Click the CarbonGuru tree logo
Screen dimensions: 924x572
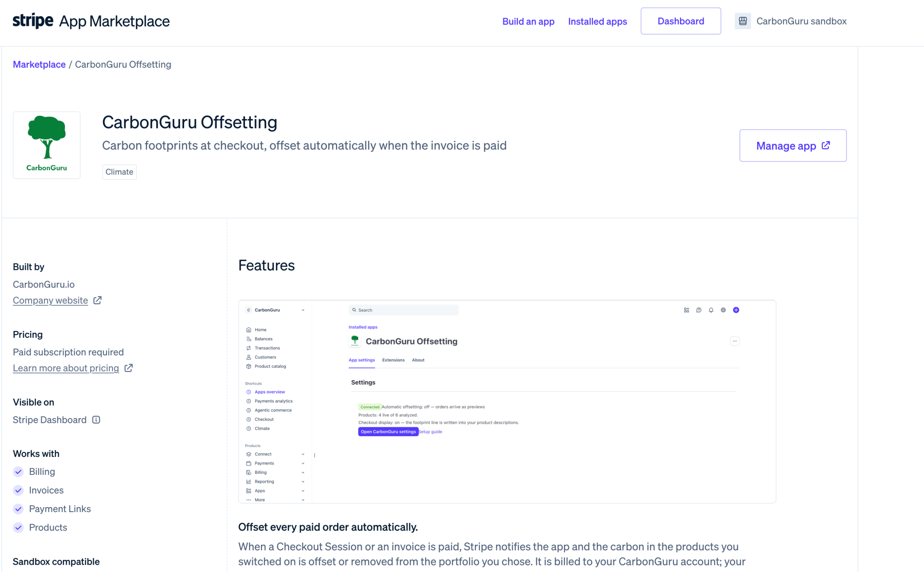coord(47,145)
